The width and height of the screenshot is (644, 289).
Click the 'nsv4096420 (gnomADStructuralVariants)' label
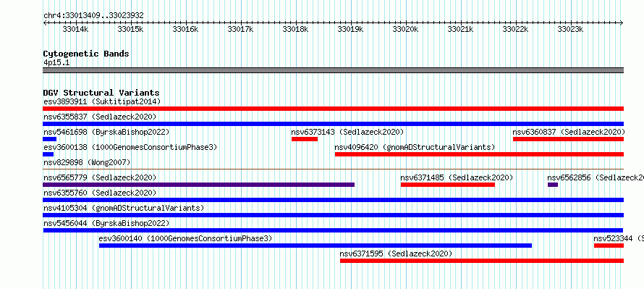click(415, 147)
